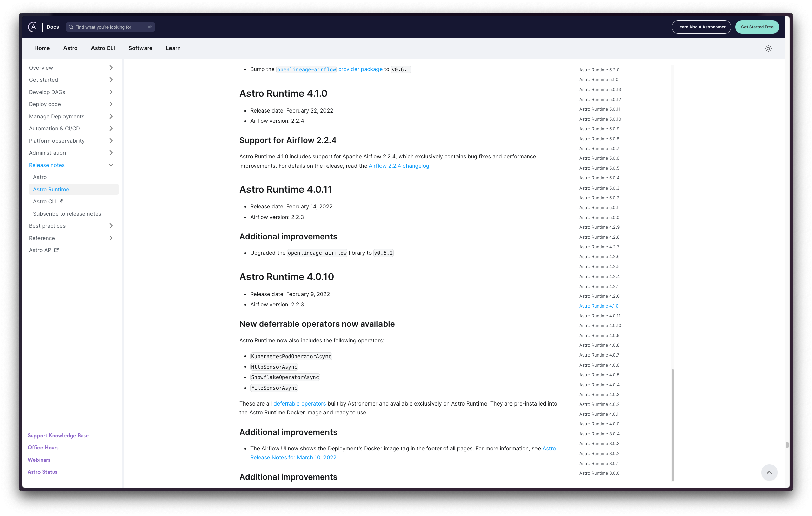Image resolution: width=812 pixels, height=516 pixels.
Task: Click the main page scrollbar thumb
Action: click(x=787, y=445)
